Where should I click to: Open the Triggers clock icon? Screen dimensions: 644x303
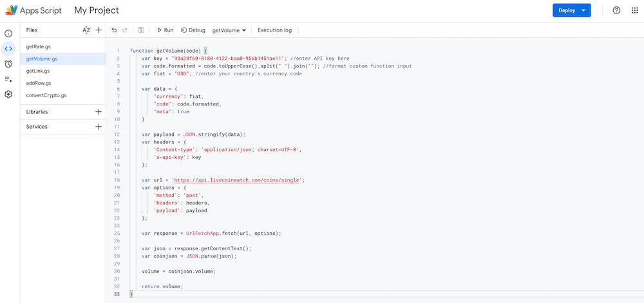click(8, 64)
